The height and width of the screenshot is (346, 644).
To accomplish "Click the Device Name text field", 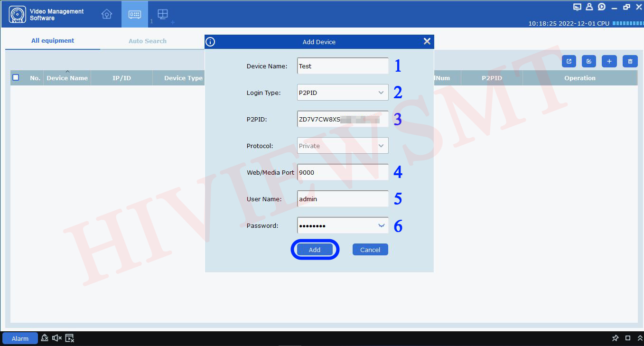I will [x=343, y=66].
